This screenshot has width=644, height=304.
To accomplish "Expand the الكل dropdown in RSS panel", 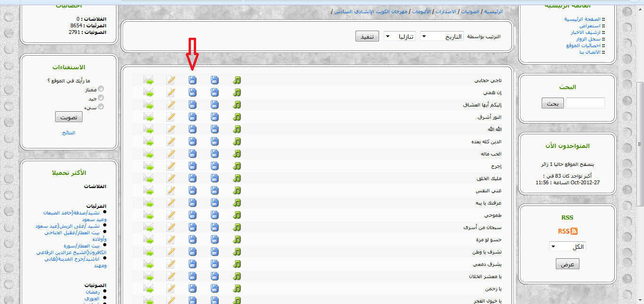I will coord(567,246).
